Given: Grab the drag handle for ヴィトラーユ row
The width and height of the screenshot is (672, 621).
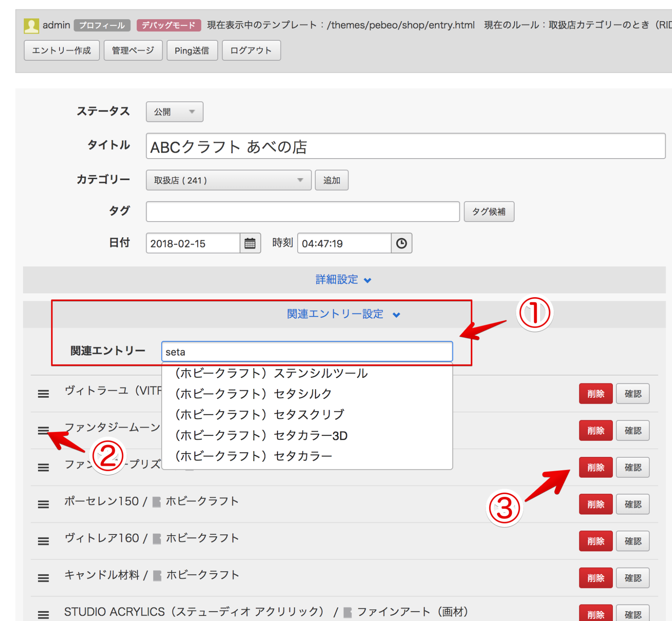Looking at the screenshot, I should click(43, 394).
